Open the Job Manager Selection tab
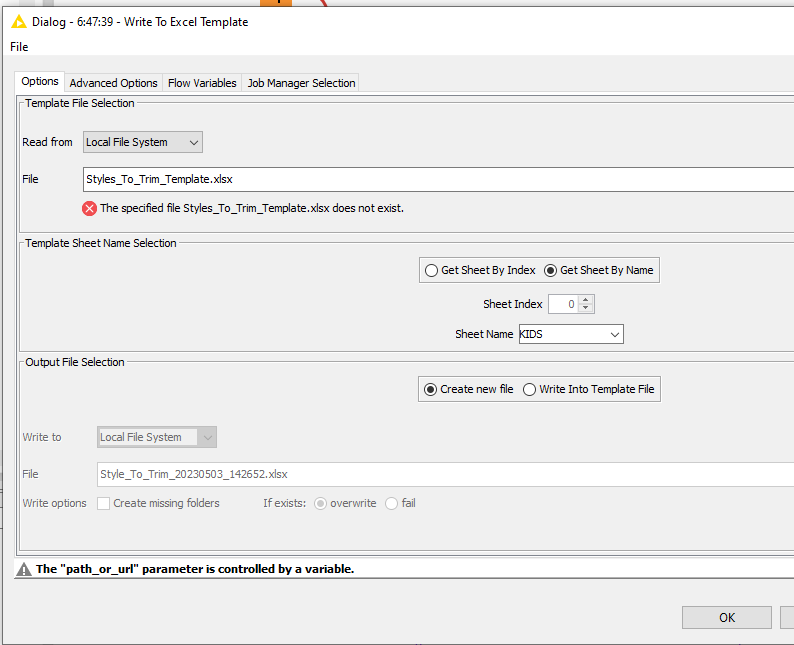 pos(301,83)
